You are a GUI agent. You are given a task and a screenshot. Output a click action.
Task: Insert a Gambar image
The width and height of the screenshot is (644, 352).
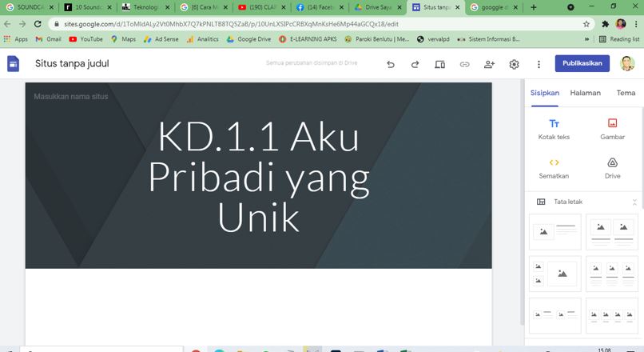pos(612,129)
